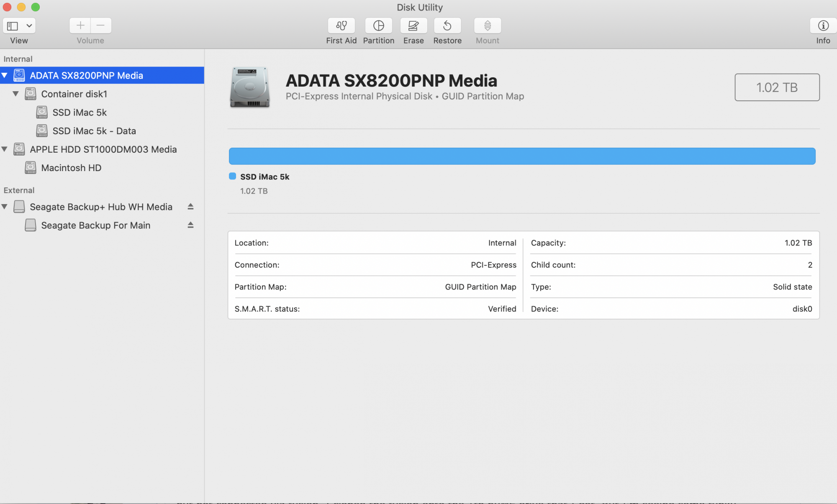
Task: Click the Partition Map GUID Partition Map value
Action: click(x=480, y=287)
